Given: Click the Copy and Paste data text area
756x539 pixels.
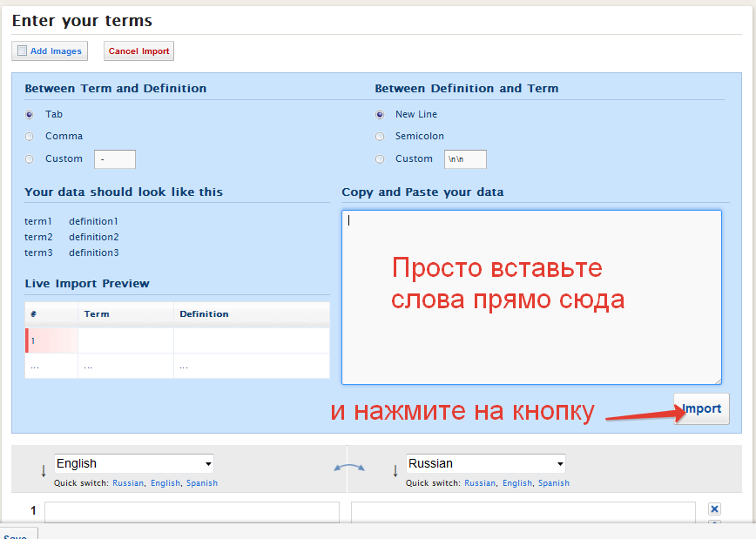Looking at the screenshot, I should click(531, 296).
